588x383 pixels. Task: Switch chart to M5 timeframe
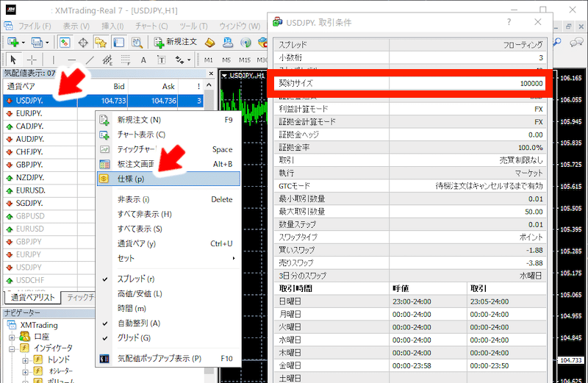tap(226, 60)
